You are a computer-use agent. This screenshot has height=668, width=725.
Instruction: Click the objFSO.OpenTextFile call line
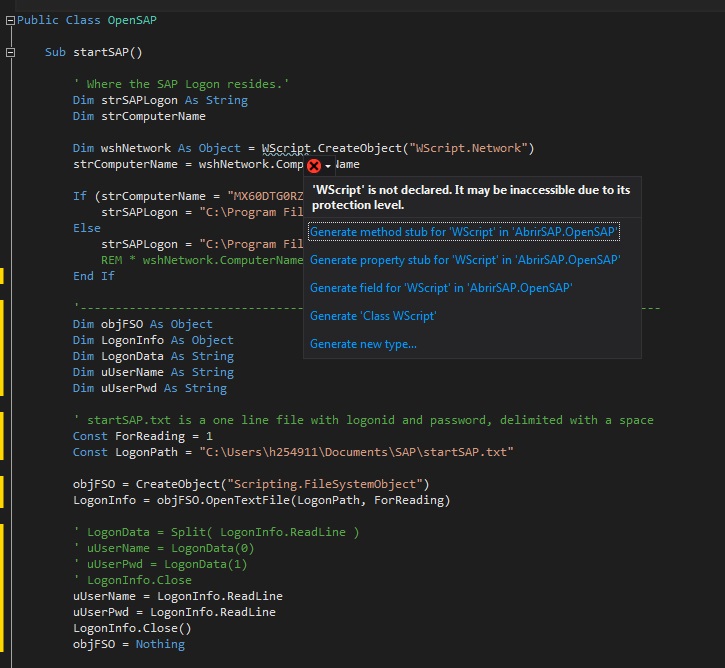[x=261, y=500]
